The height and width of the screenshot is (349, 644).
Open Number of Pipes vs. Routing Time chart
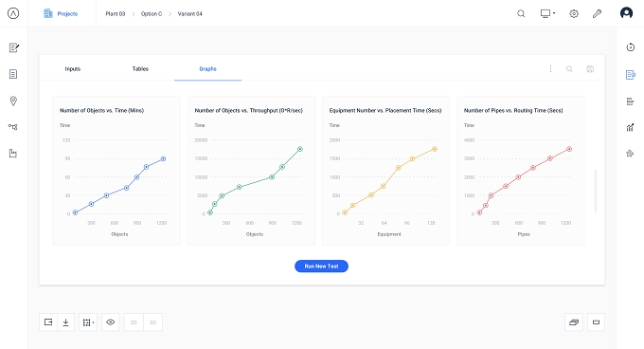pos(520,171)
